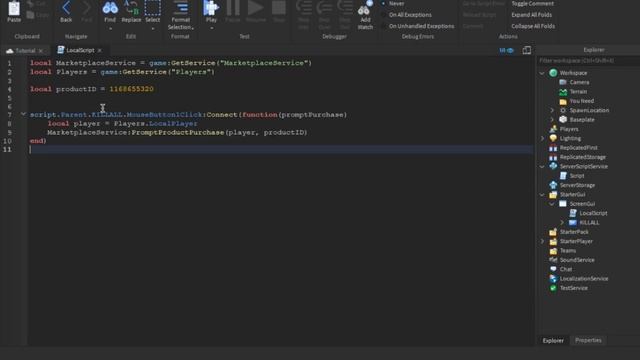
Task: Open the Format Selection dropdown arrow
Action: pos(193,28)
